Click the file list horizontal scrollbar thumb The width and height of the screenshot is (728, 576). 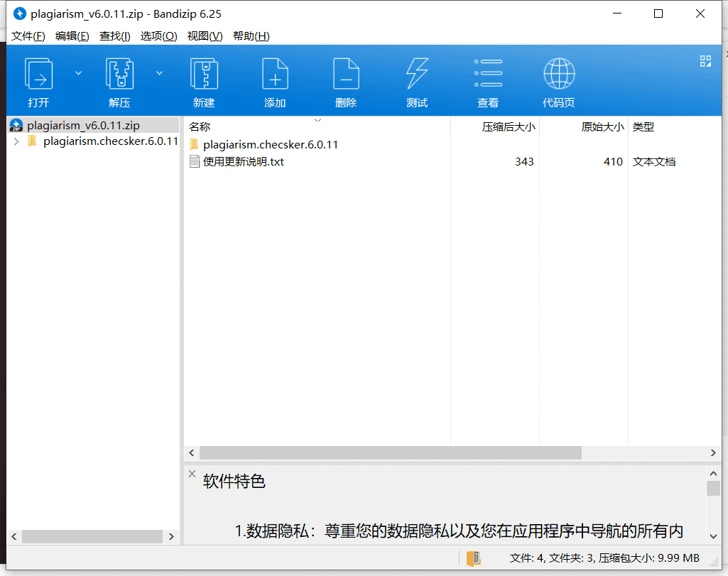tap(391, 452)
